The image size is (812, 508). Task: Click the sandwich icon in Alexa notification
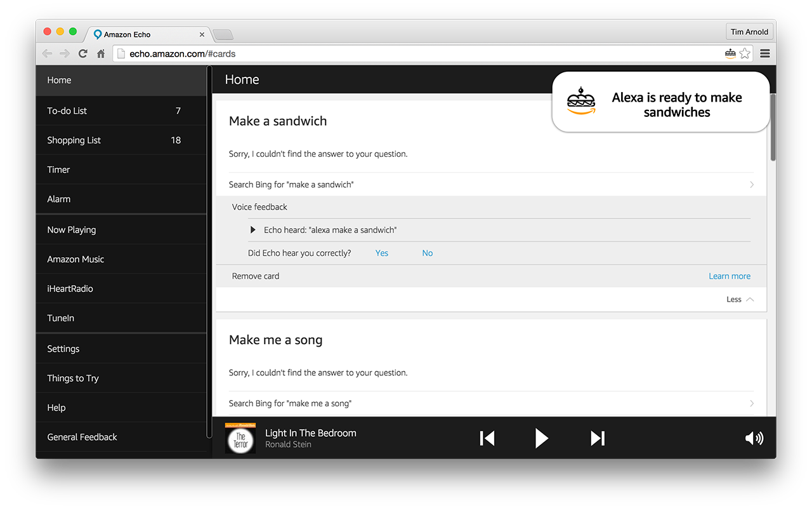coord(581,101)
